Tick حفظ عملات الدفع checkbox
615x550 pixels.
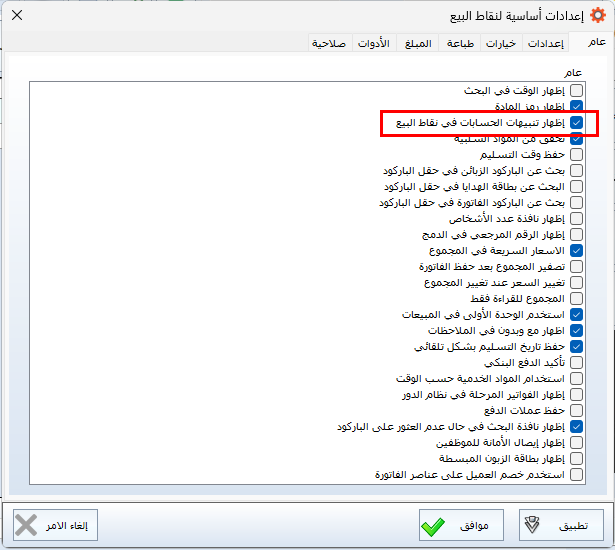click(576, 411)
